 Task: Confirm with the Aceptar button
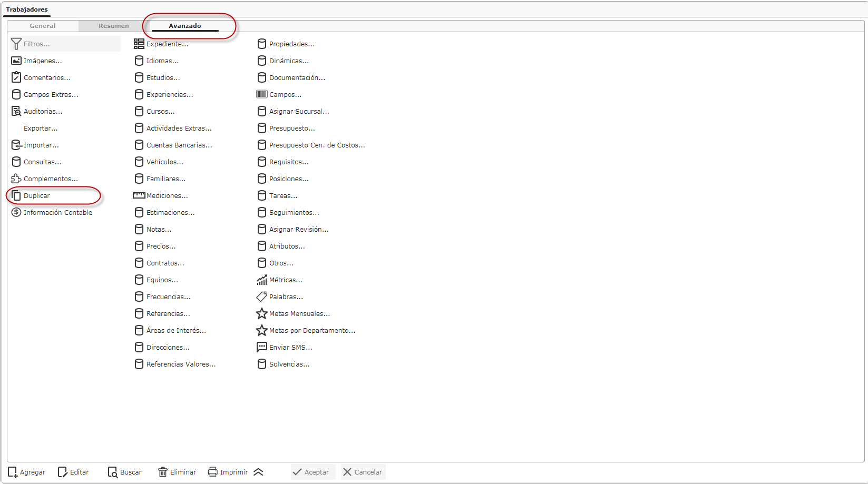(x=313, y=472)
